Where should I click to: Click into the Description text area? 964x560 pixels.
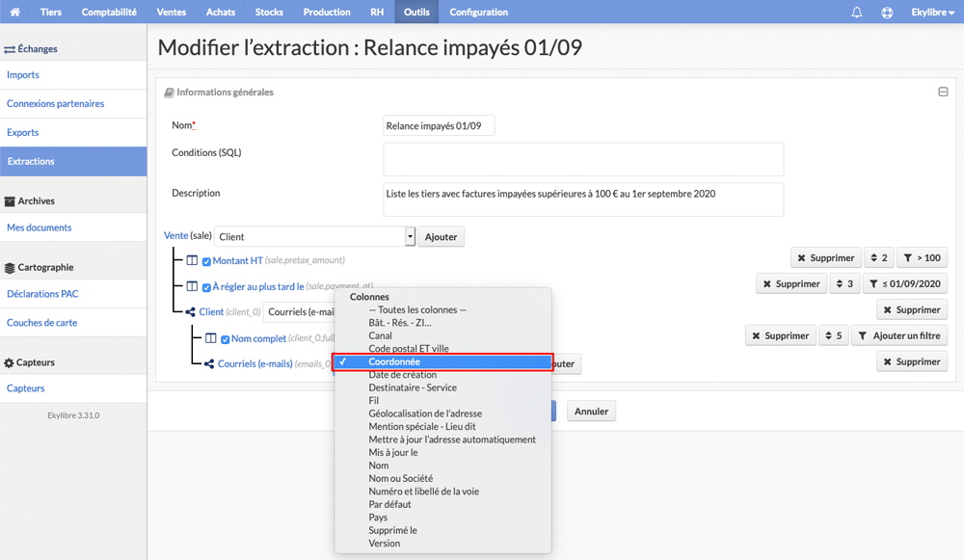coord(583,200)
